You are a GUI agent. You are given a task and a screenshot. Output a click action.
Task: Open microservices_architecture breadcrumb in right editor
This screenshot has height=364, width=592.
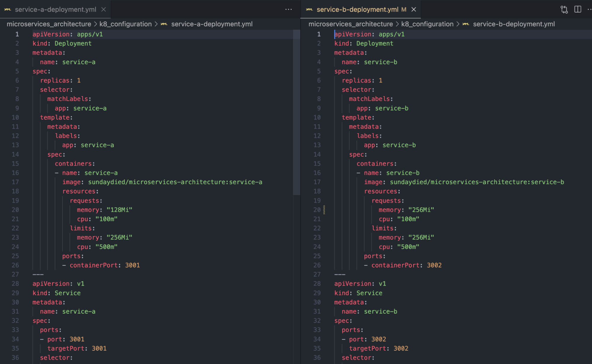pyautogui.click(x=351, y=24)
